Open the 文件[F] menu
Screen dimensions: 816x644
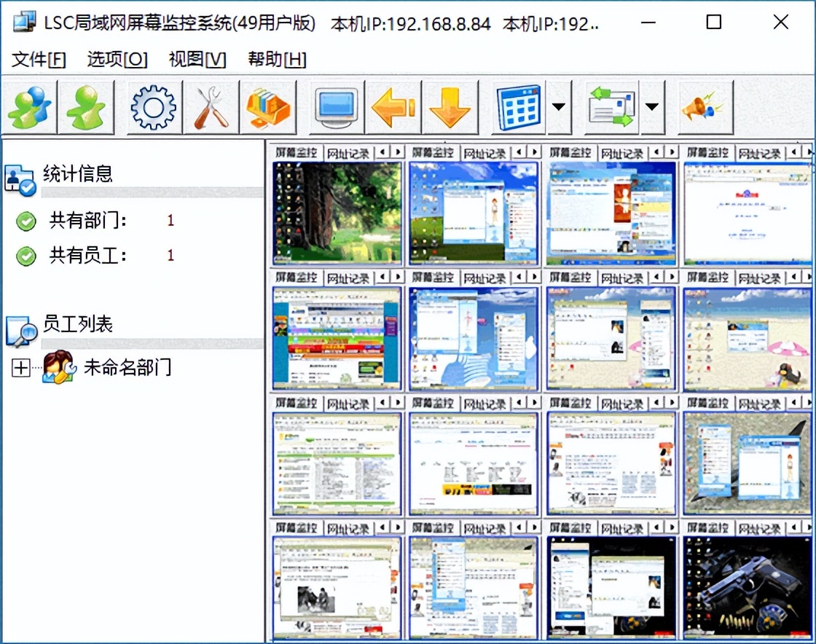(x=39, y=60)
